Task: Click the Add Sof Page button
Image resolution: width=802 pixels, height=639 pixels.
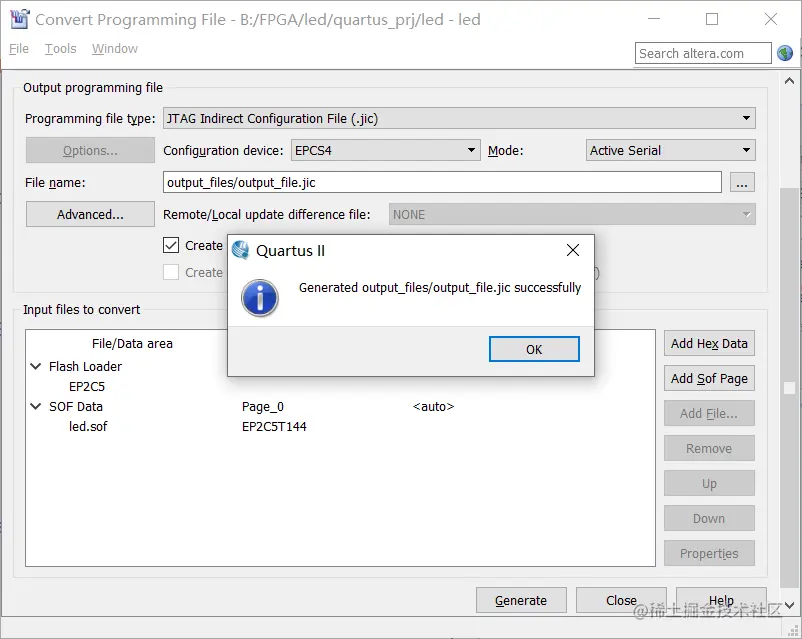Action: (x=709, y=378)
